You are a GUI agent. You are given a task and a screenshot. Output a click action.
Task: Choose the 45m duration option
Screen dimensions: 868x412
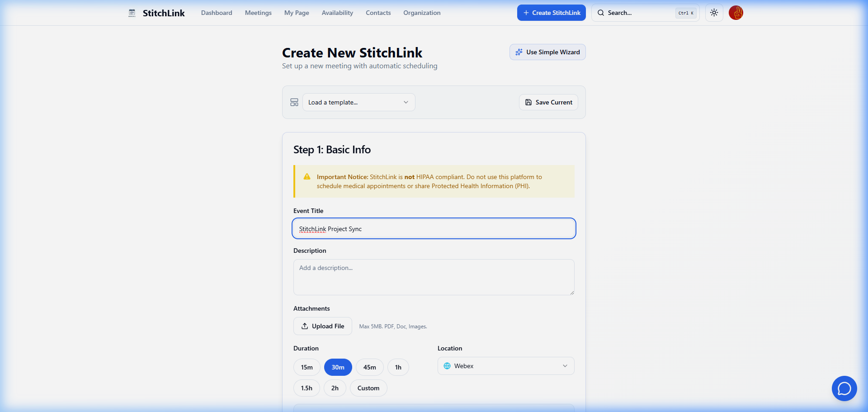[370, 367]
